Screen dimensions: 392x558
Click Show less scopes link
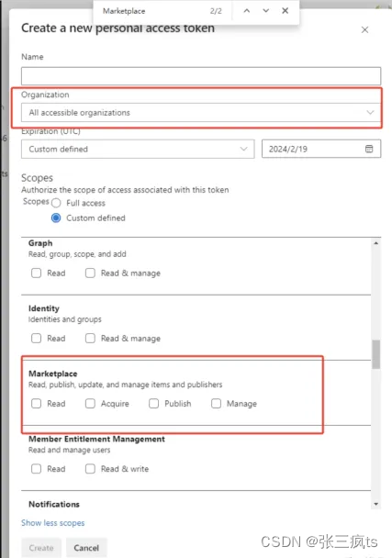point(52,523)
